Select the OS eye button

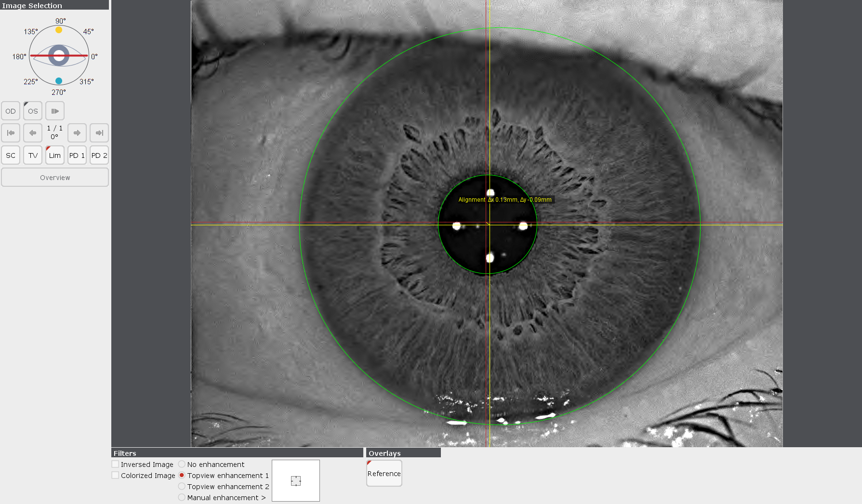32,111
